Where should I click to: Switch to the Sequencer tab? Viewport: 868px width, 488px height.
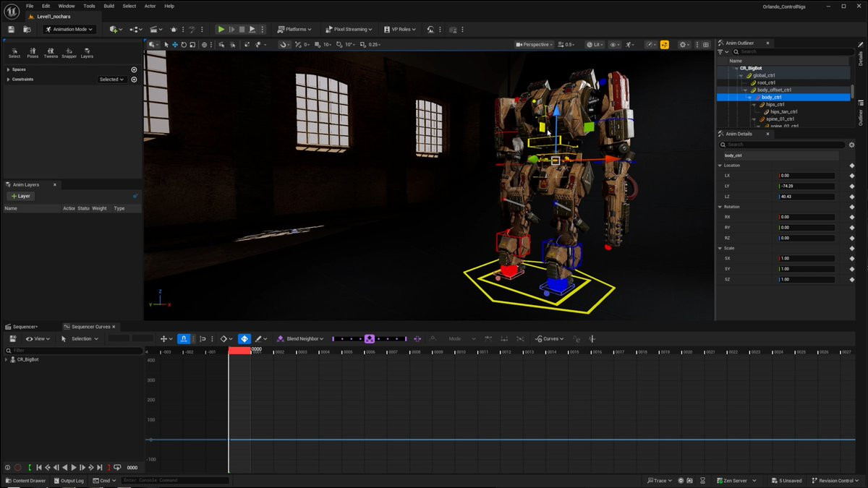(24, 327)
